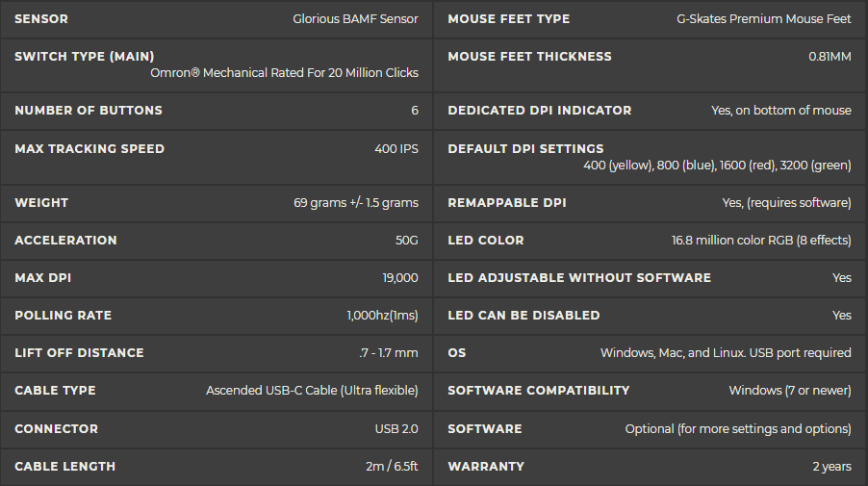Select the SWITCH TYPE (MAIN) label
This screenshot has height=486, width=868.
[85, 57]
